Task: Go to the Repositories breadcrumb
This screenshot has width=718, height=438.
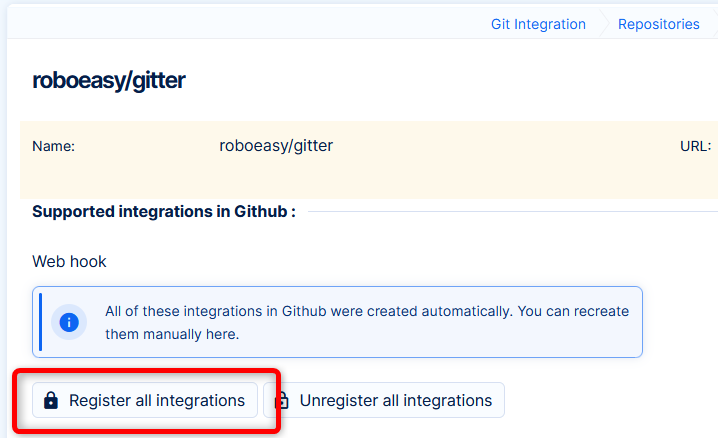Action: coord(658,24)
